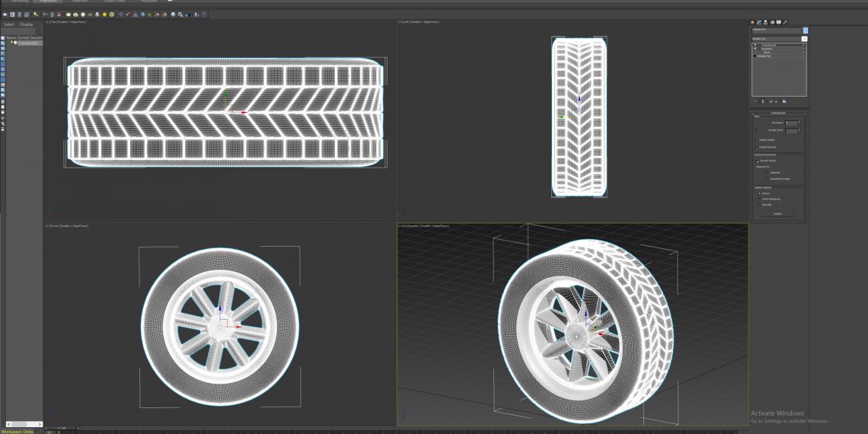Screen dimensions: 868x434
Task: Toggle the Smooth Result checkbox
Action: (x=757, y=161)
